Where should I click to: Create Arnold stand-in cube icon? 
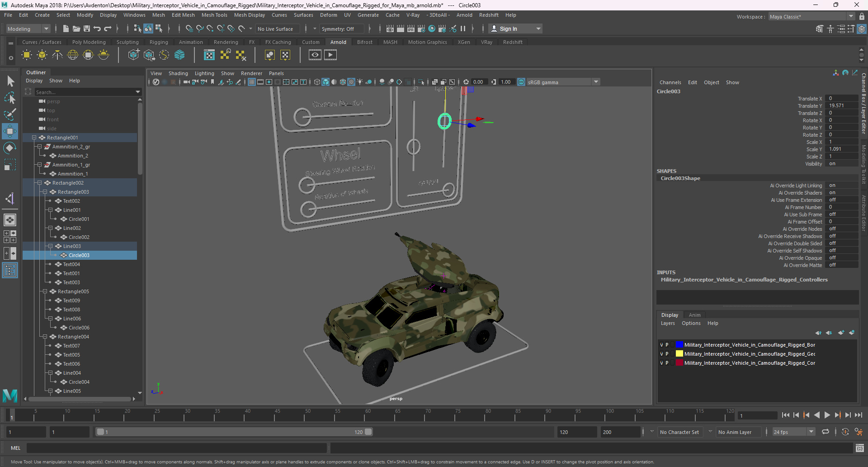[x=134, y=55]
